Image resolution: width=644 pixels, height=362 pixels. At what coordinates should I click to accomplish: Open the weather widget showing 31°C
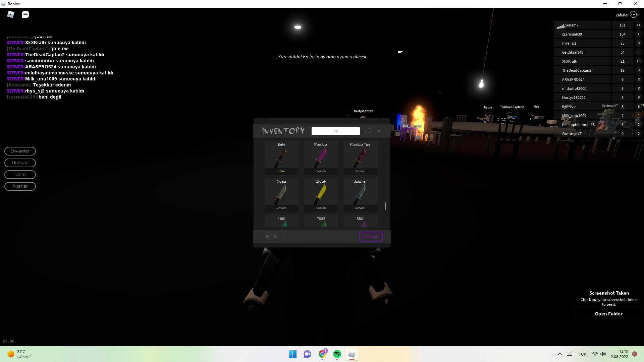(19, 354)
